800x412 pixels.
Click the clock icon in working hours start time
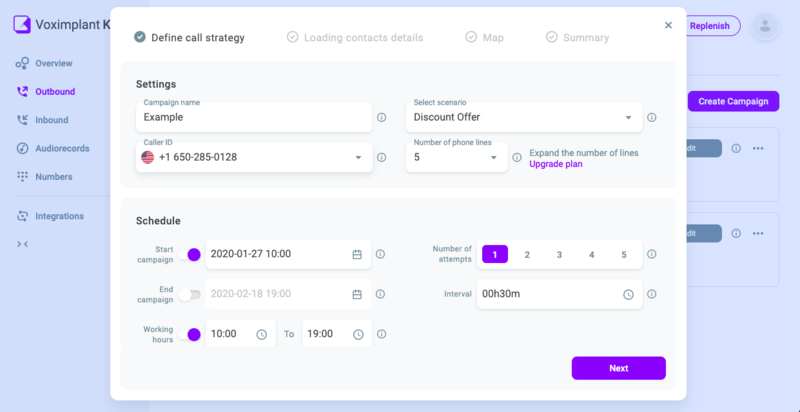[262, 334]
